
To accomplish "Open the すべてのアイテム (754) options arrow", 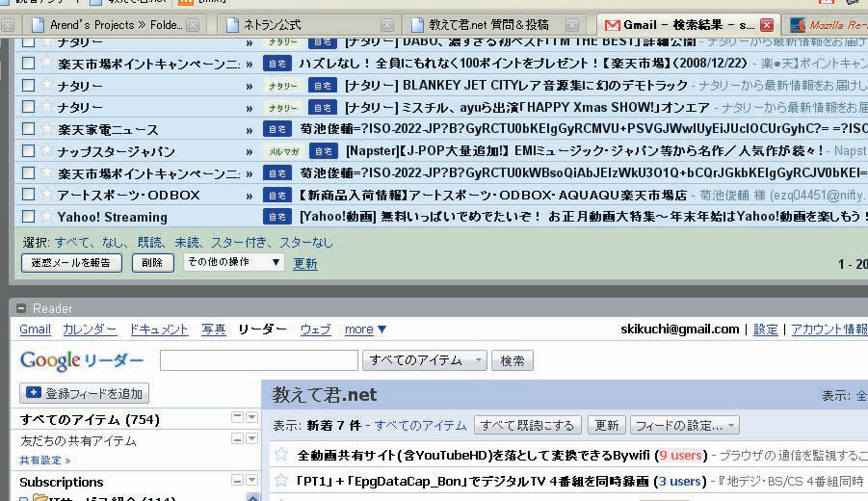I will point(251,417).
